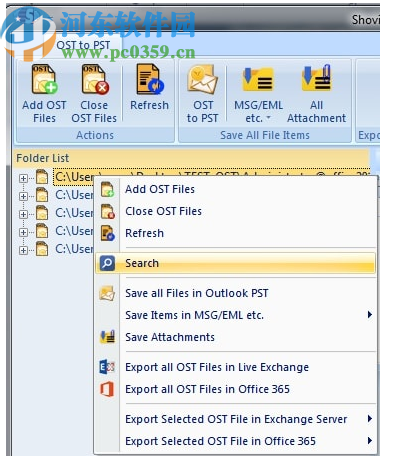The width and height of the screenshot is (400, 456).
Task: Click submenu arrow beside Export Selected in Exchange Server
Action: click(369, 419)
